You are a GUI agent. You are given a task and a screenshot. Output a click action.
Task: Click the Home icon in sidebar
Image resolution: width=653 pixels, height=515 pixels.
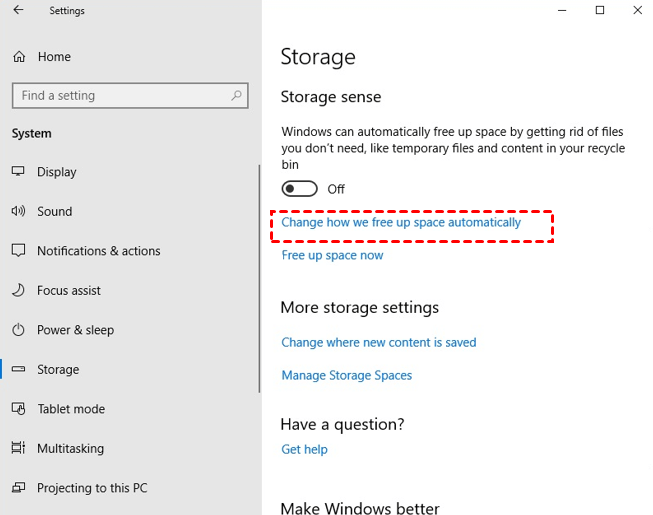(19, 57)
